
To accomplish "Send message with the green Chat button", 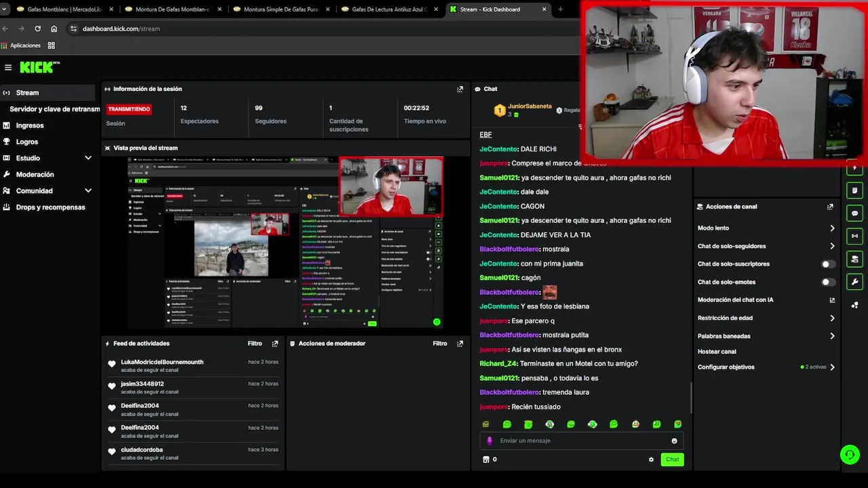I will (x=672, y=460).
